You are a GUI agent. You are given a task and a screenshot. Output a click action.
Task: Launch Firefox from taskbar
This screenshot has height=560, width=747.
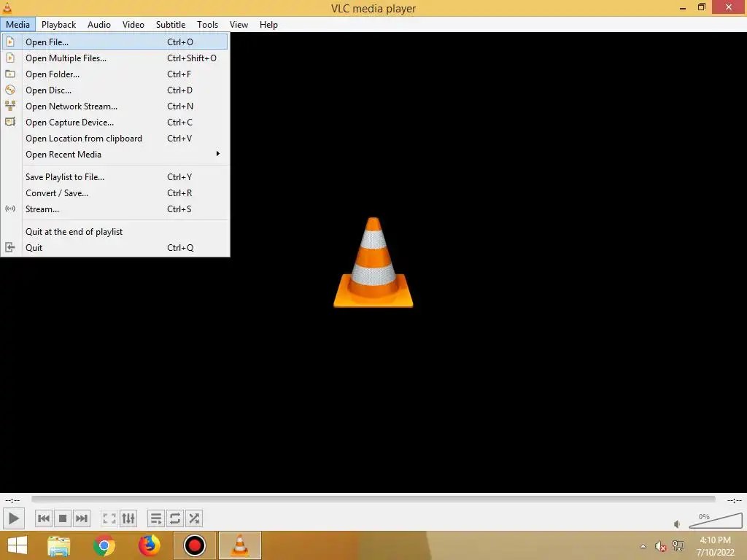[x=149, y=545]
